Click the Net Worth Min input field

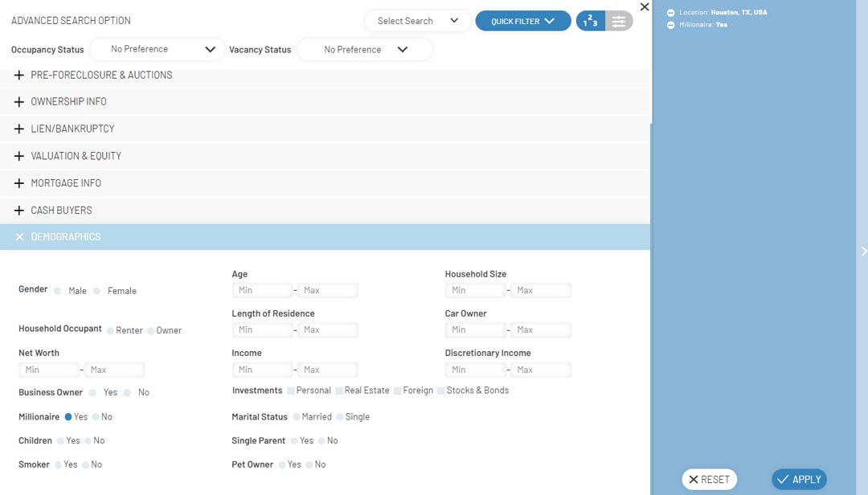tap(49, 370)
